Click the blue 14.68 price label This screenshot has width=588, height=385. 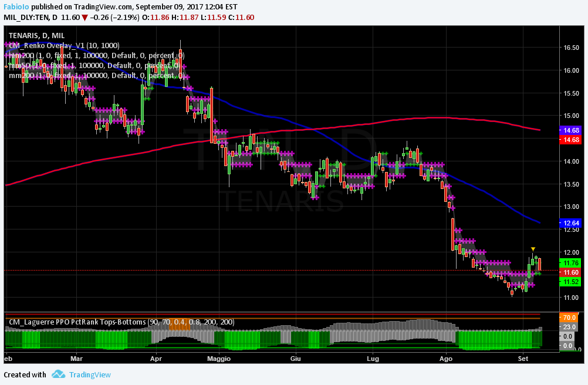(570, 130)
